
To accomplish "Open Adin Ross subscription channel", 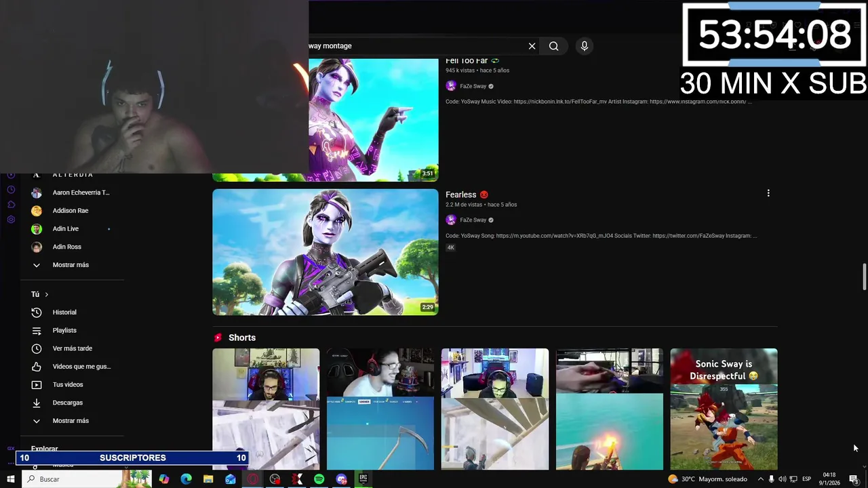I will point(72,247).
